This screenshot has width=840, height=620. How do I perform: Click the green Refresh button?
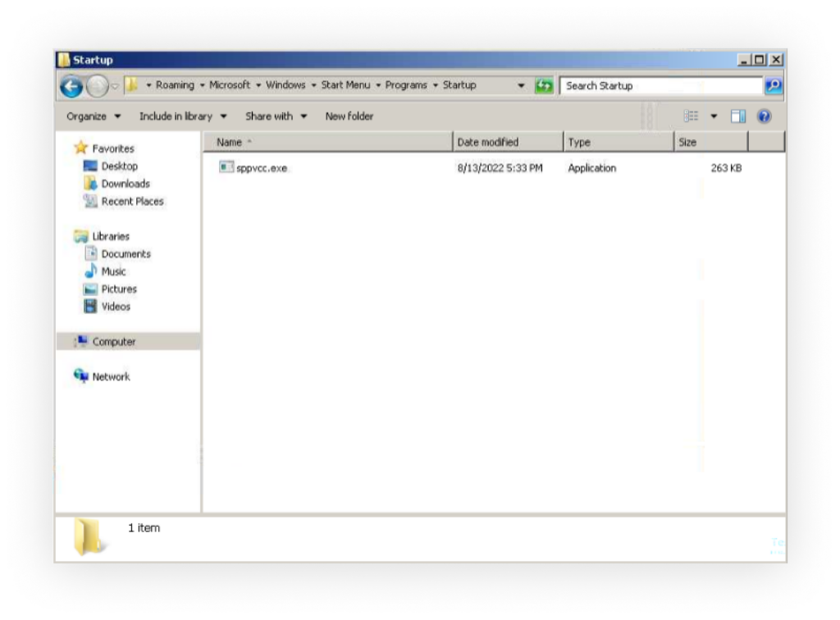pyautogui.click(x=544, y=85)
